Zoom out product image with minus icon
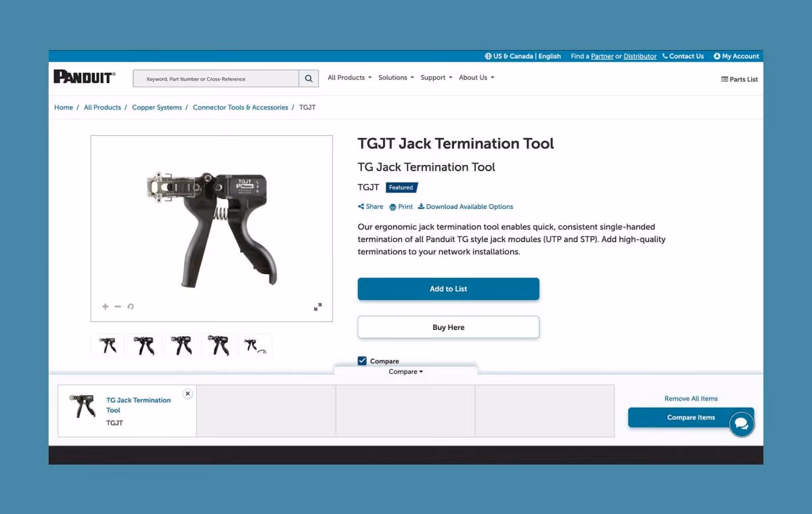 click(x=118, y=306)
